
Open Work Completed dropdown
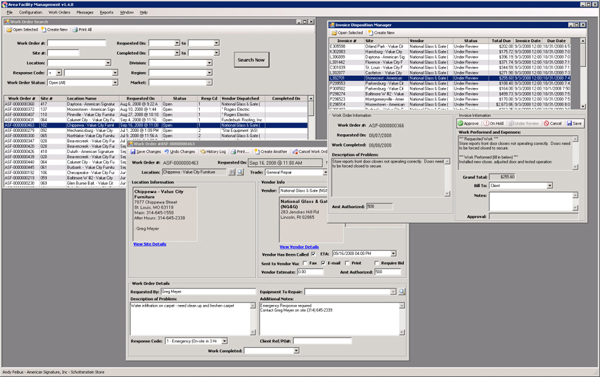click(x=296, y=351)
